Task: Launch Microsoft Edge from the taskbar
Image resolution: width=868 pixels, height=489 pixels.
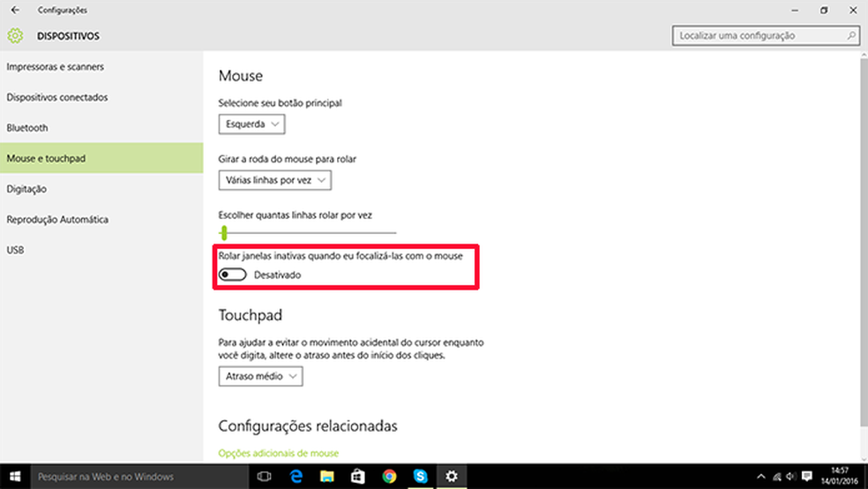Action: (x=296, y=477)
